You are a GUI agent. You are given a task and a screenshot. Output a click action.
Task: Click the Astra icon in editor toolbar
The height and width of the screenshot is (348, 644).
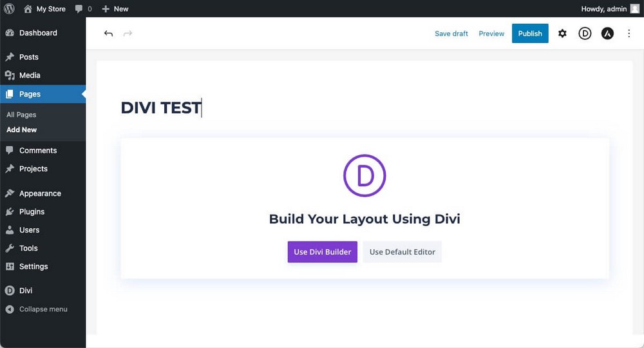[x=607, y=34]
